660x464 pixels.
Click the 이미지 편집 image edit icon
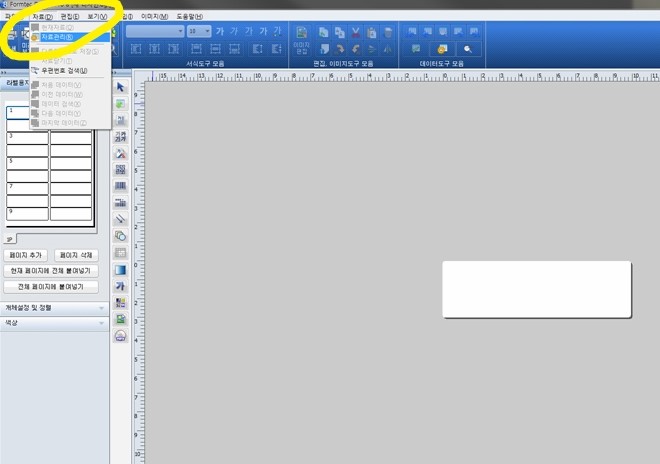tap(302, 40)
